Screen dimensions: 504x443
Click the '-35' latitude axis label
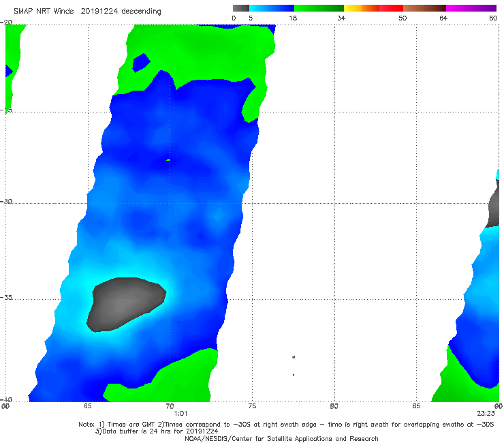(x=6, y=297)
